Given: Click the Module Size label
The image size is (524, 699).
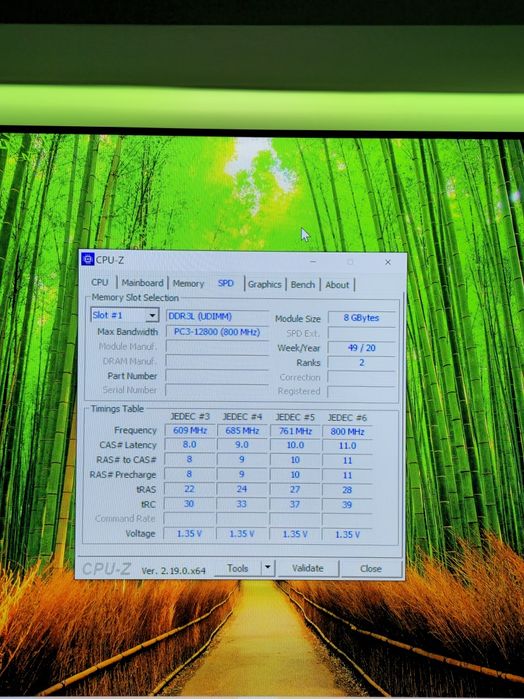Looking at the screenshot, I should [x=297, y=319].
